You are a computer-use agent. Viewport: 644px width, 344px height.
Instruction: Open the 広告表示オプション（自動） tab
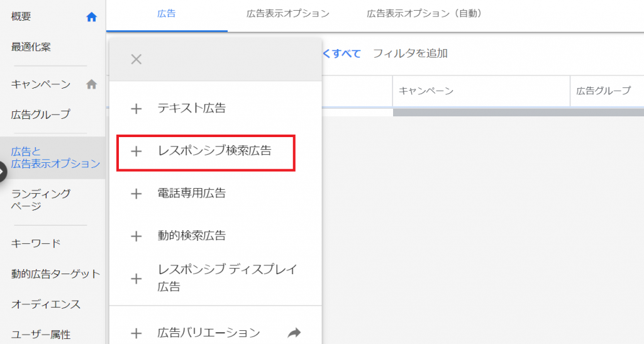click(x=425, y=14)
